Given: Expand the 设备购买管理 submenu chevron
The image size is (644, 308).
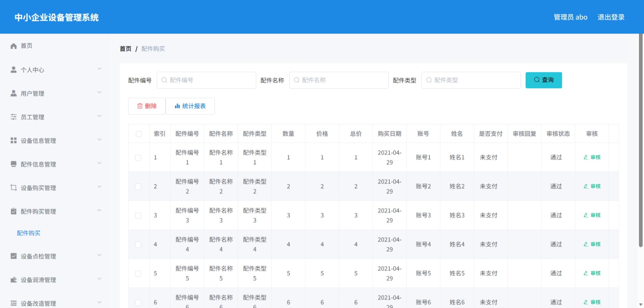Looking at the screenshot, I should click(x=99, y=187).
